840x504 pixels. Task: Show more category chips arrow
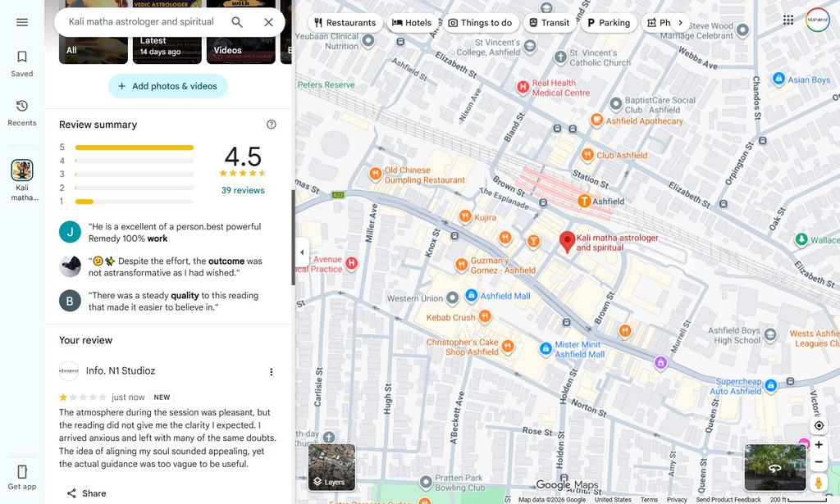click(x=680, y=22)
